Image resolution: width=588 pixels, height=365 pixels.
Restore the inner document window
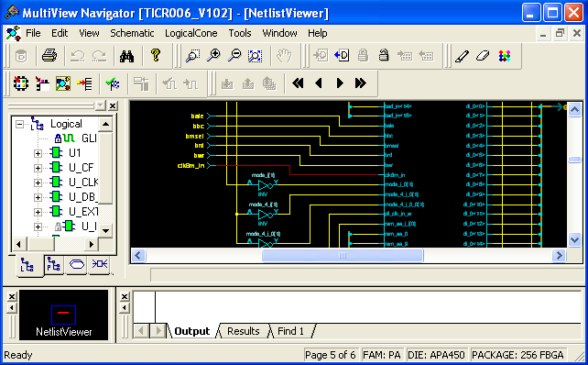click(560, 34)
